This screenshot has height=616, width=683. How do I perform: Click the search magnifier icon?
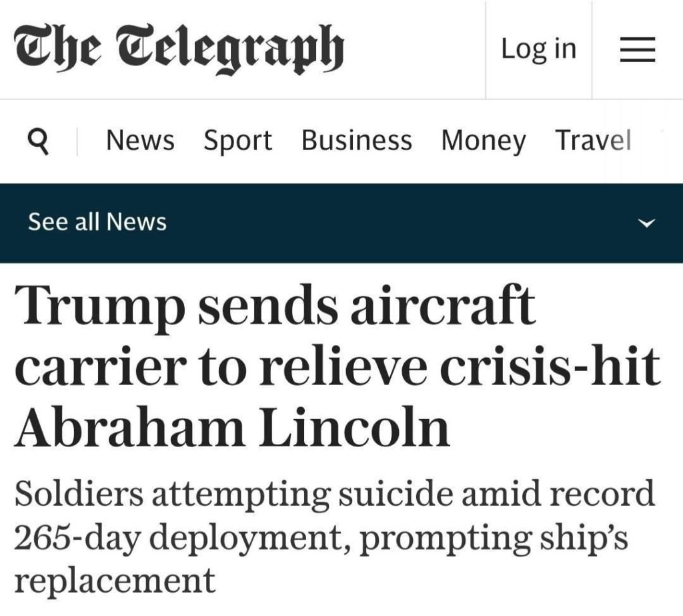tap(38, 141)
